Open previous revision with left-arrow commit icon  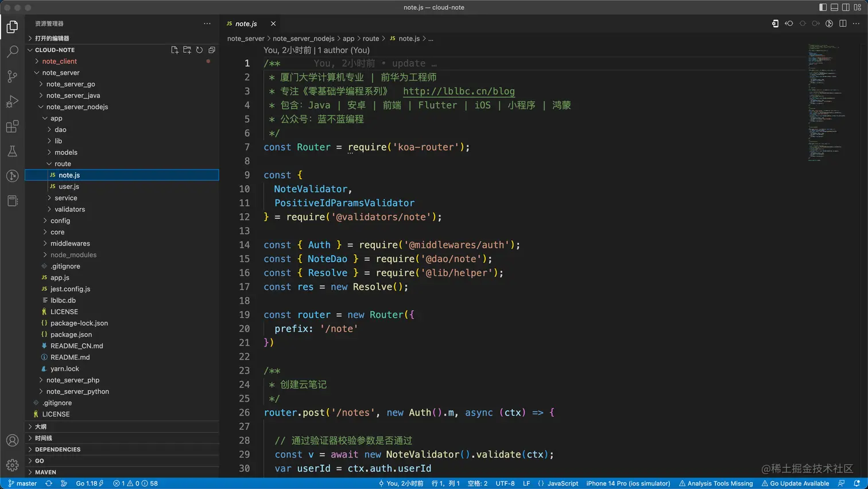(x=789, y=24)
